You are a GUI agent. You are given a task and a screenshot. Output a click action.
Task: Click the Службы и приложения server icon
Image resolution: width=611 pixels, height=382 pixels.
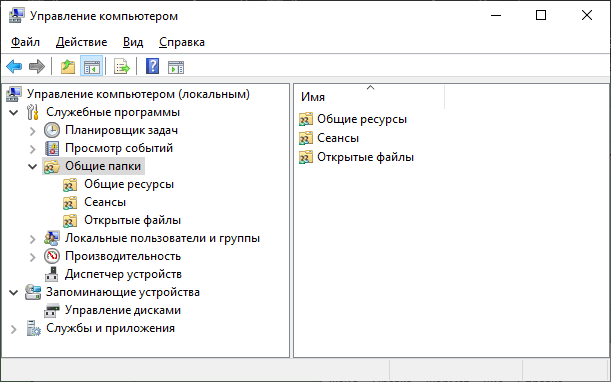coord(34,328)
